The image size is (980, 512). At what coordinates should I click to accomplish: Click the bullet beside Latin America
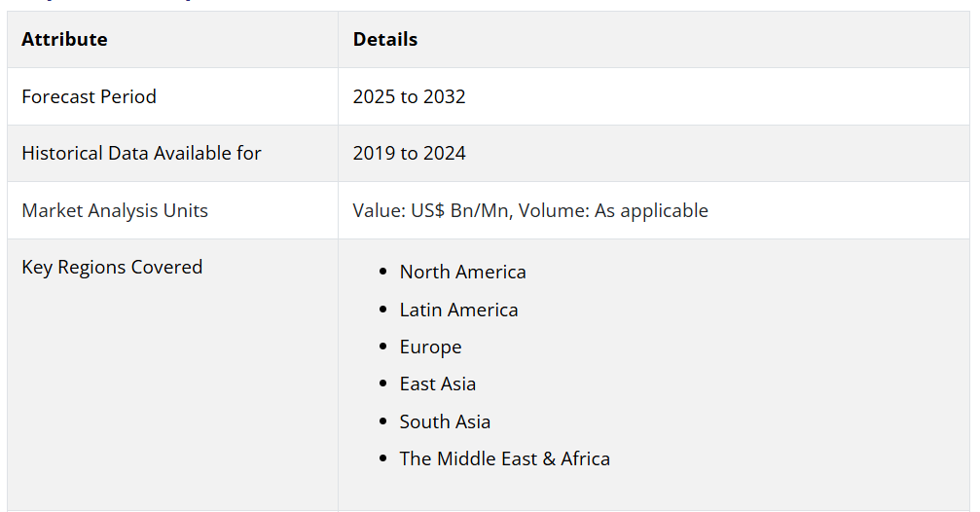(x=382, y=310)
